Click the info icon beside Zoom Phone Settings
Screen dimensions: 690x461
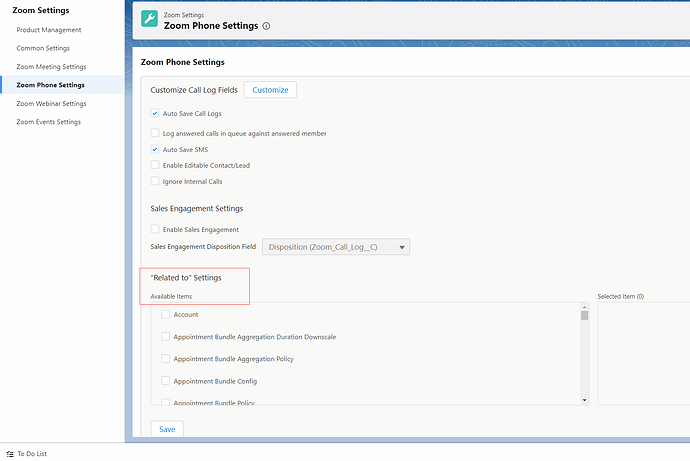tap(266, 26)
